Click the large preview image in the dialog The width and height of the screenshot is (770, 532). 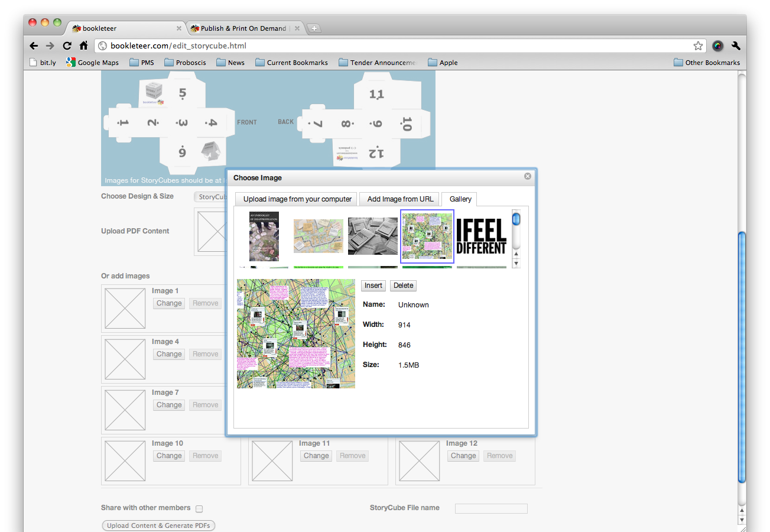[296, 333]
